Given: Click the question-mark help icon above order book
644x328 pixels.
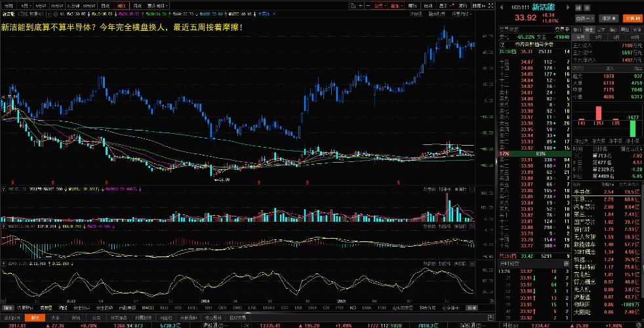Looking at the screenshot, I should [x=502, y=44].
